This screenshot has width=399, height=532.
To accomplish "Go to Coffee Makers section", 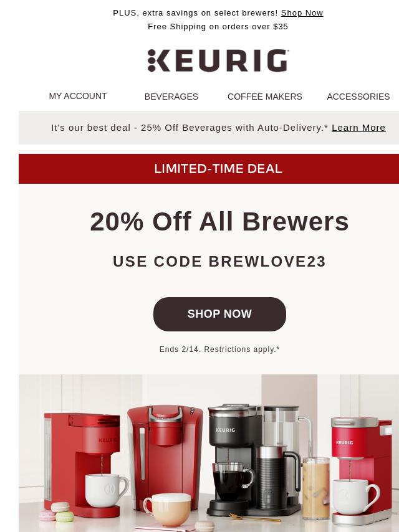I will pyautogui.click(x=264, y=97).
